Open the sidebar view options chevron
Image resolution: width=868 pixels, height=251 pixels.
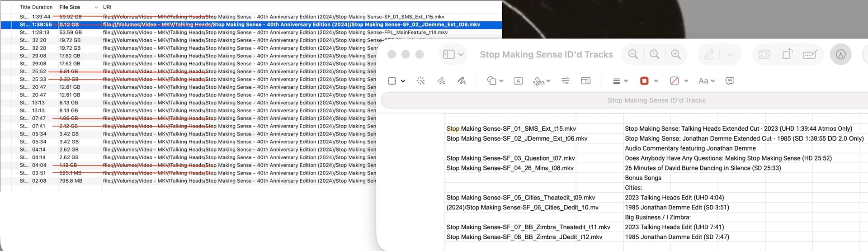[x=461, y=54]
